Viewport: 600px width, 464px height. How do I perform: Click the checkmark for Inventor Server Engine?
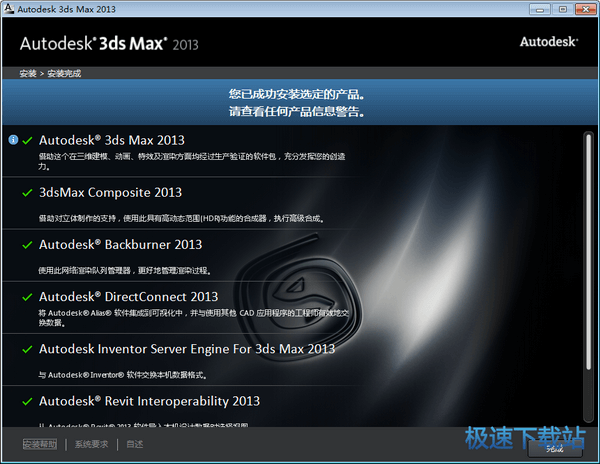point(27,349)
